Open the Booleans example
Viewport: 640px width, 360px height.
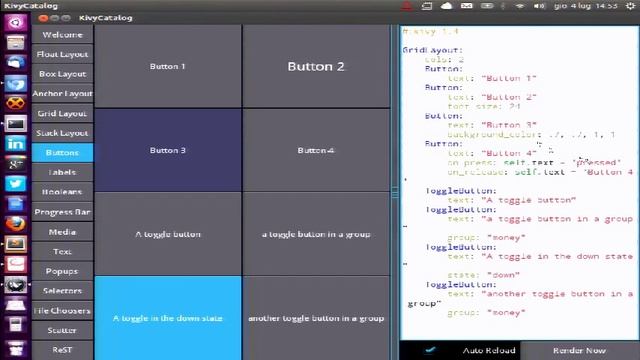(x=62, y=192)
